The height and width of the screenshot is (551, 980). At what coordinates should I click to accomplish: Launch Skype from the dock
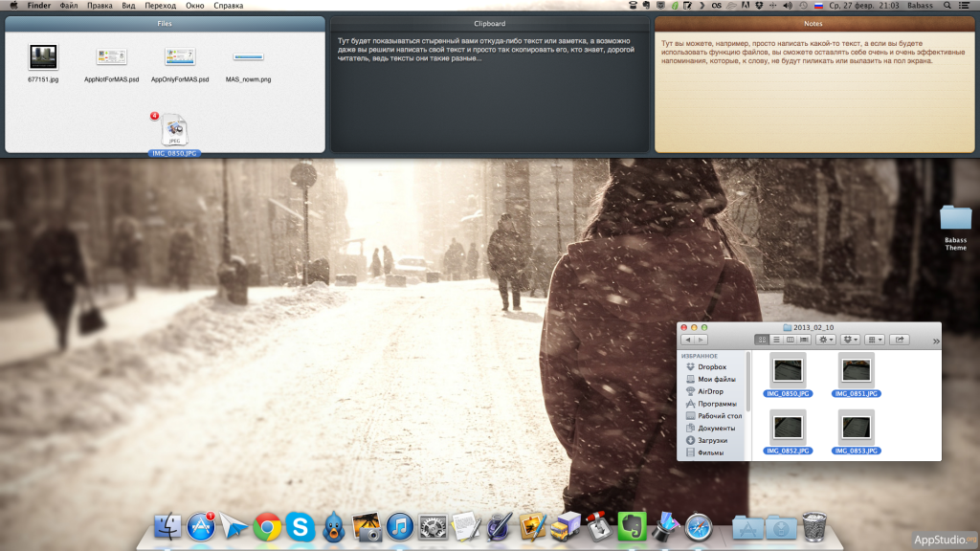pos(301,525)
